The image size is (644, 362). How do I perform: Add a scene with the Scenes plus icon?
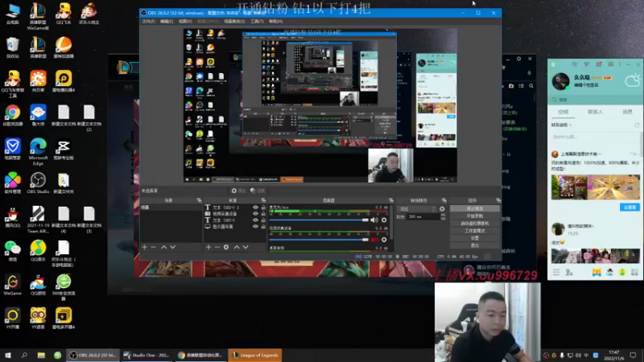point(145,247)
